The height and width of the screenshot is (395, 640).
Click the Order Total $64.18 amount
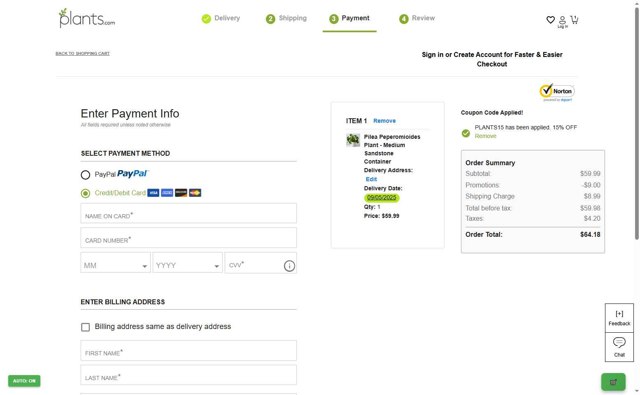coord(590,235)
